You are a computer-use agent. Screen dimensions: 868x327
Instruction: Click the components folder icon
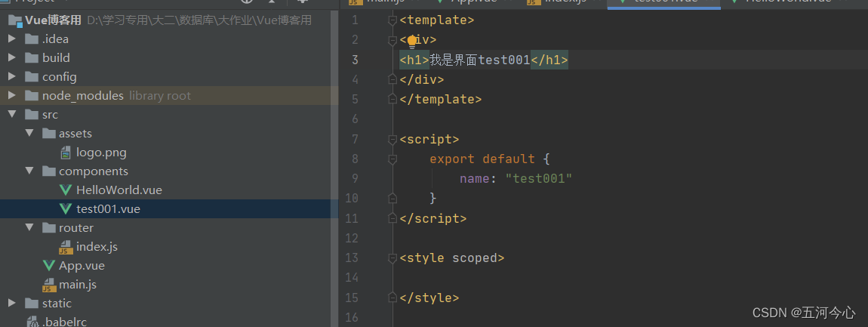49,171
